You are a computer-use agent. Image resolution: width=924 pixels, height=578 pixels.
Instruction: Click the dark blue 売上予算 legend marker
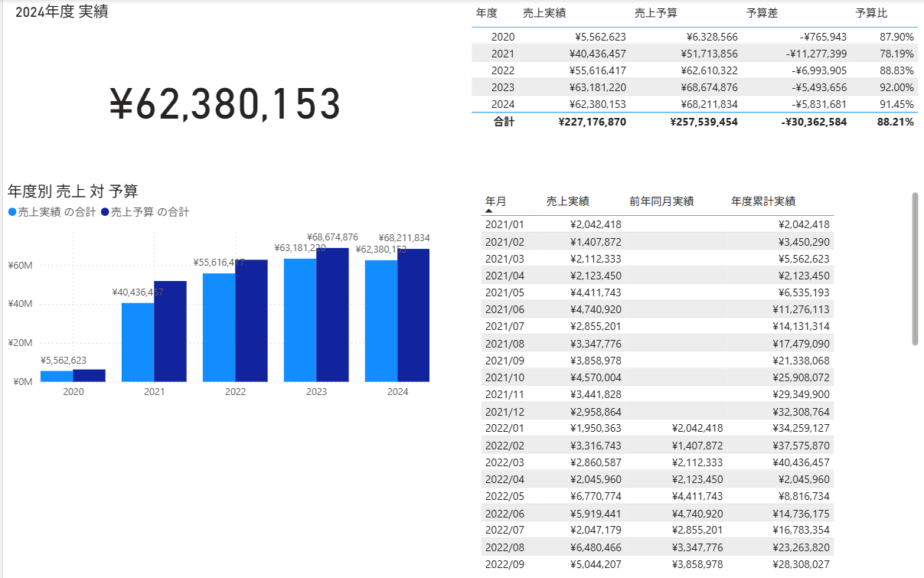(105, 212)
